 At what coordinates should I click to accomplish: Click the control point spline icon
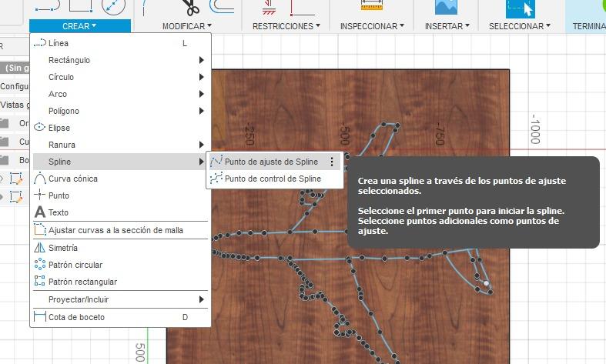(216, 178)
